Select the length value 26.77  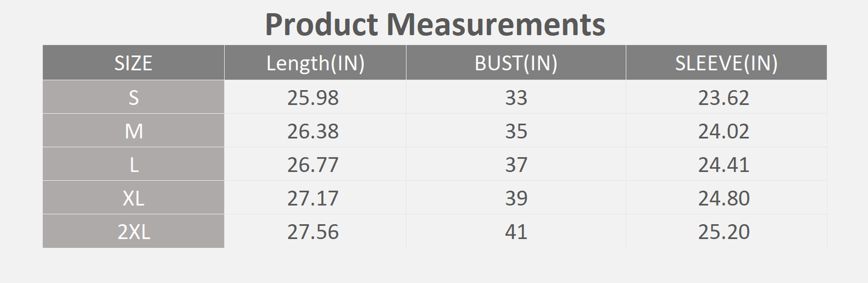[313, 165]
